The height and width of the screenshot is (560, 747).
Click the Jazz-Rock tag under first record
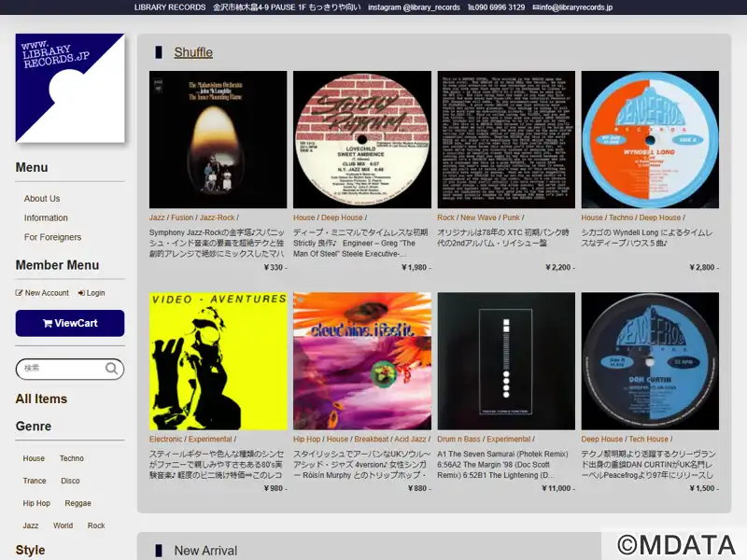click(217, 217)
